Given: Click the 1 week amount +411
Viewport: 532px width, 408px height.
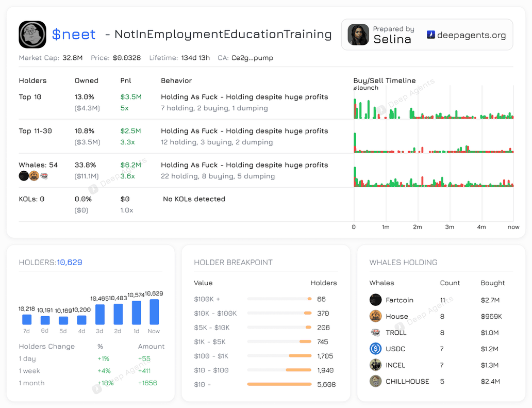Looking at the screenshot, I should (x=144, y=371).
